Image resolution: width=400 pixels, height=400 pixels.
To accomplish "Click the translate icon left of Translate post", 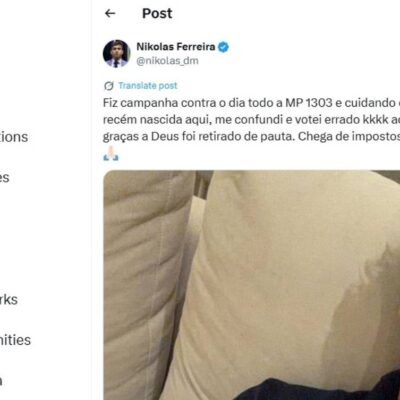I will point(109,86).
